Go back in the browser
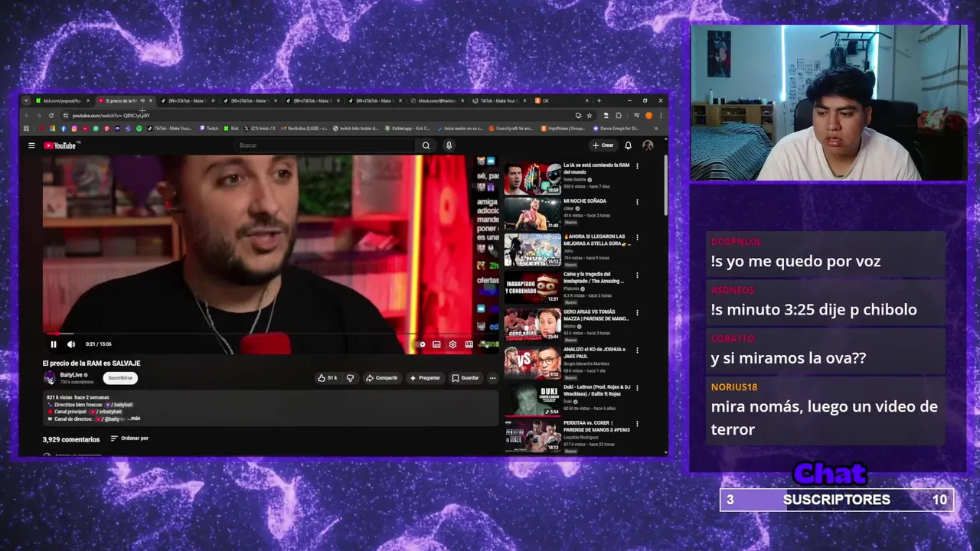 (26, 116)
